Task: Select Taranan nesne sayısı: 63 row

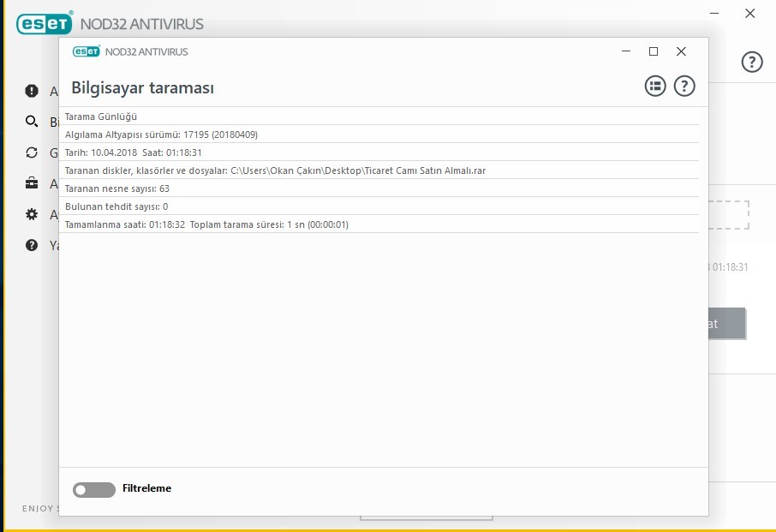Action: pyautogui.click(x=379, y=188)
